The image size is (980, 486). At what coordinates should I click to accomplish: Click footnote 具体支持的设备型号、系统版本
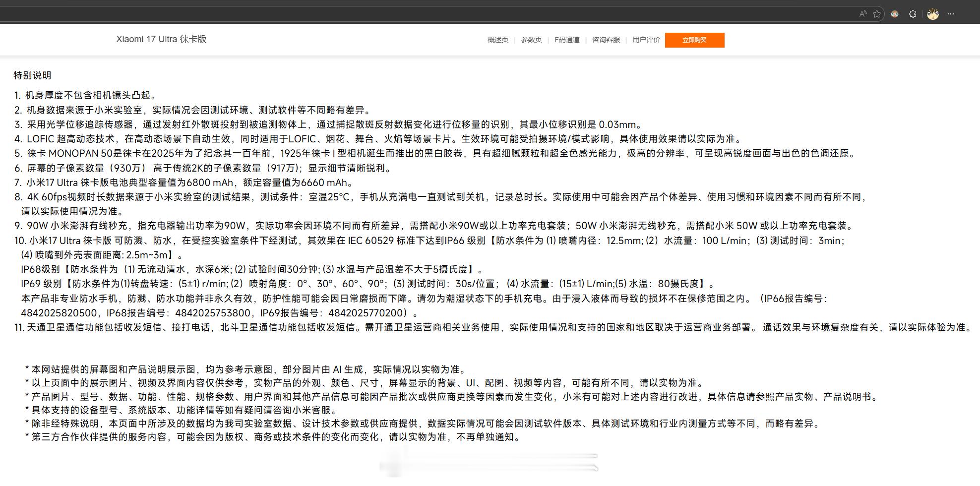tap(182, 410)
